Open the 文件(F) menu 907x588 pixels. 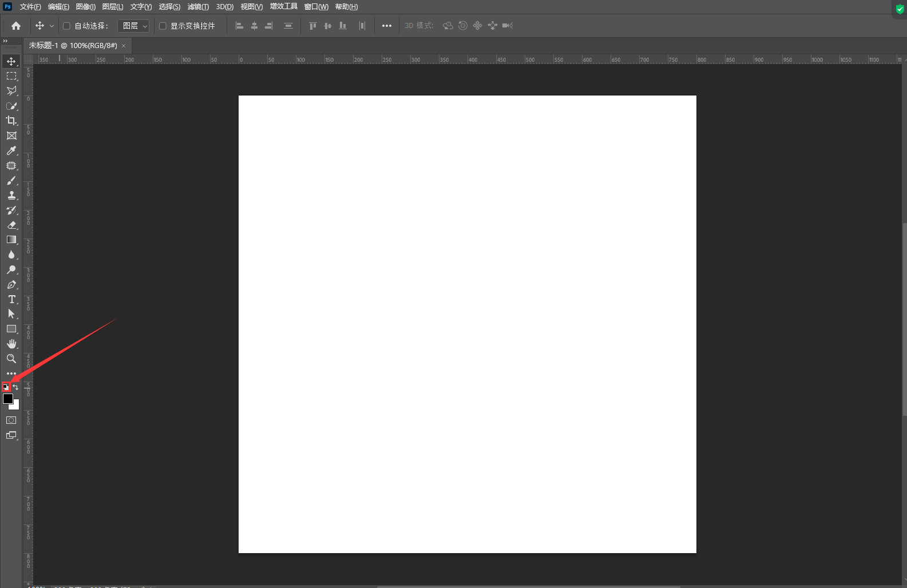coord(30,7)
